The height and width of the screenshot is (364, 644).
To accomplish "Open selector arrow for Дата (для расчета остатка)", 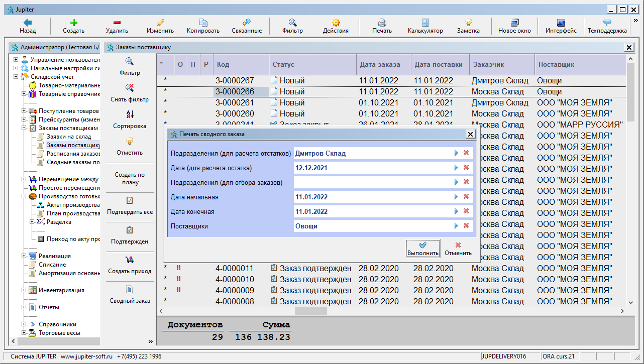I will tap(456, 168).
